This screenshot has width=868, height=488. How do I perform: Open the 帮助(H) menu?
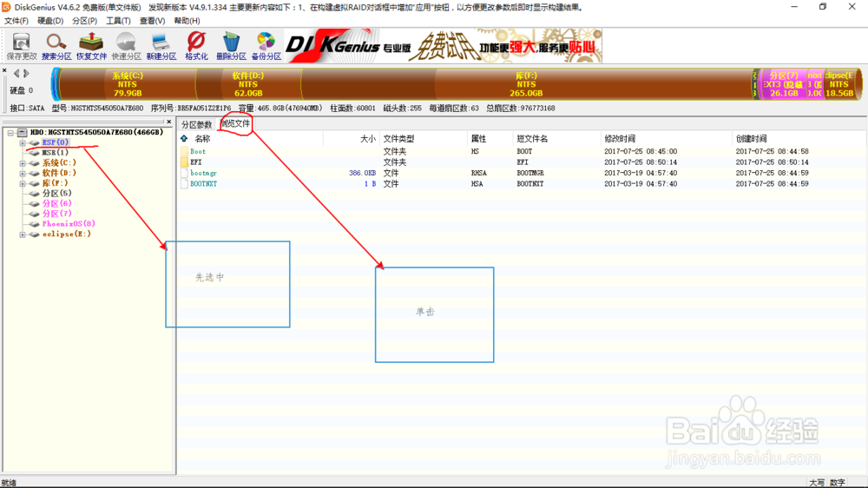pos(187,21)
